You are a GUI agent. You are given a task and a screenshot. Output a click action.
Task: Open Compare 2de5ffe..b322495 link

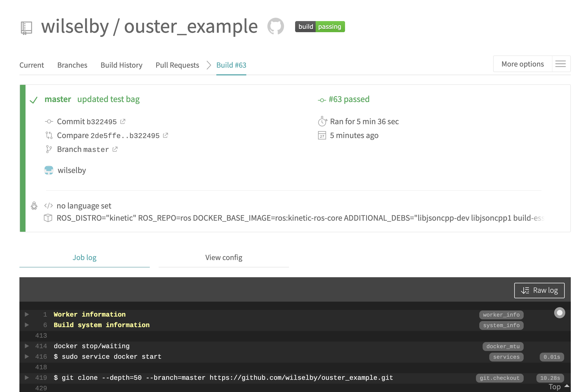[108, 135]
